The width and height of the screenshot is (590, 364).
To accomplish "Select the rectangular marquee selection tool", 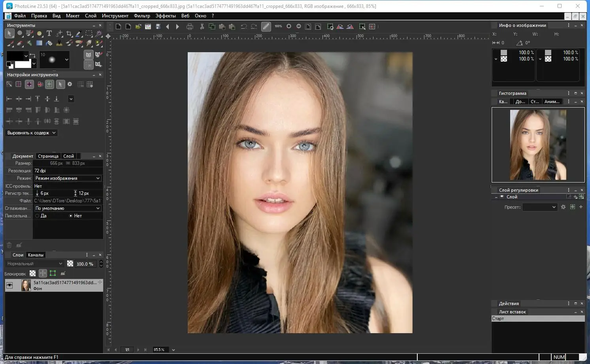I will tap(89, 34).
